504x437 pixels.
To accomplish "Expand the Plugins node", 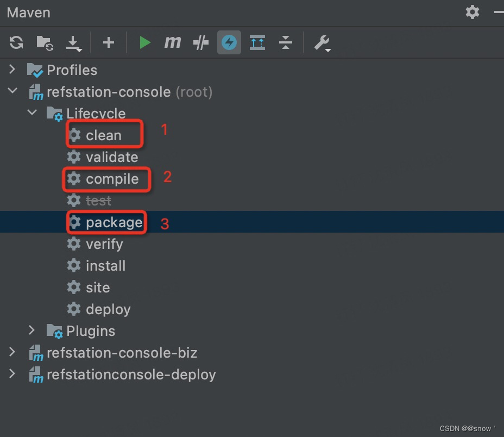I will point(31,330).
